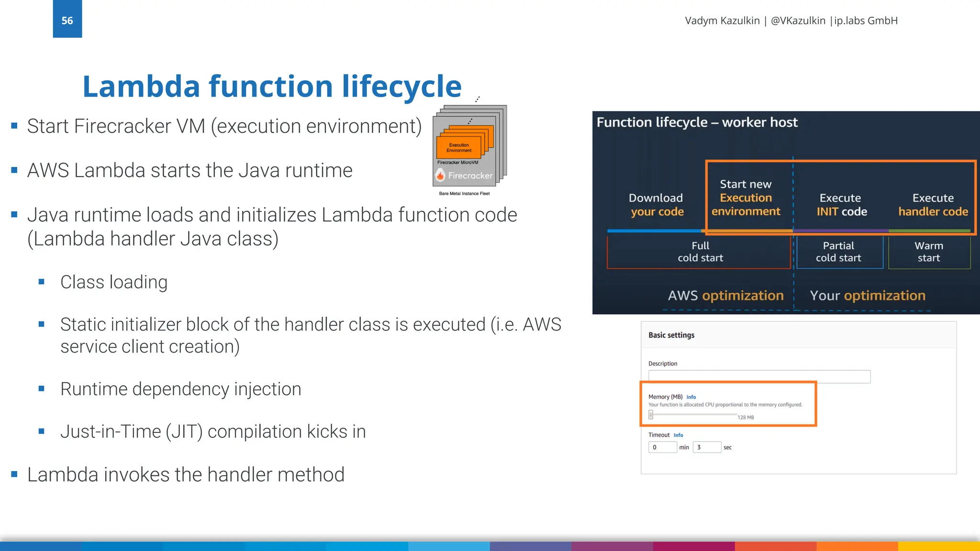Click the @VKazulkin author handle text

pos(798,21)
